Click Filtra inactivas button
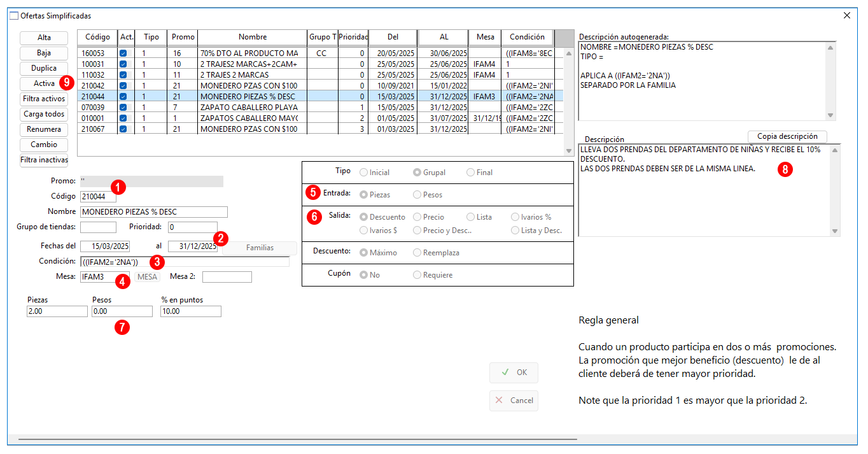This screenshot has width=868, height=454. point(44,160)
